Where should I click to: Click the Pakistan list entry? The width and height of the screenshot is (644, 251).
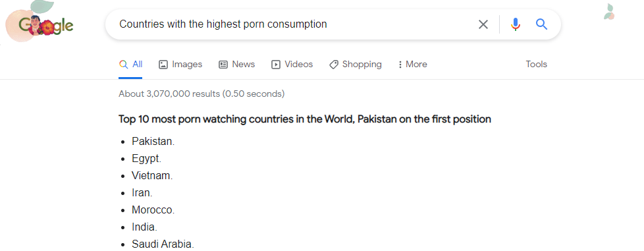point(153,142)
